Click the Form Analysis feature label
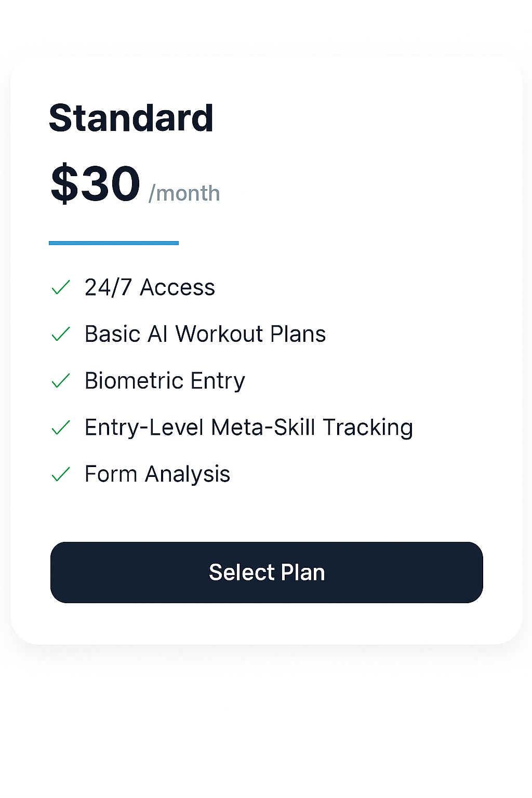 click(157, 474)
